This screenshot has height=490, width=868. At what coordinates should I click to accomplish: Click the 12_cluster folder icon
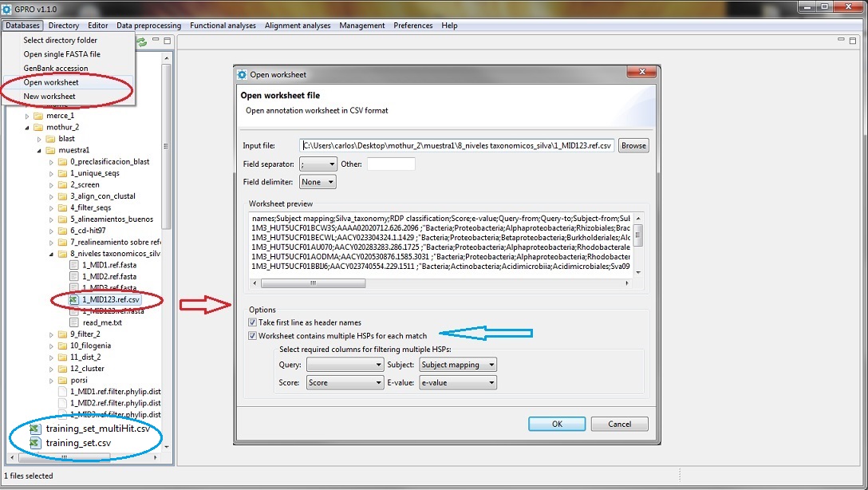[62, 369]
